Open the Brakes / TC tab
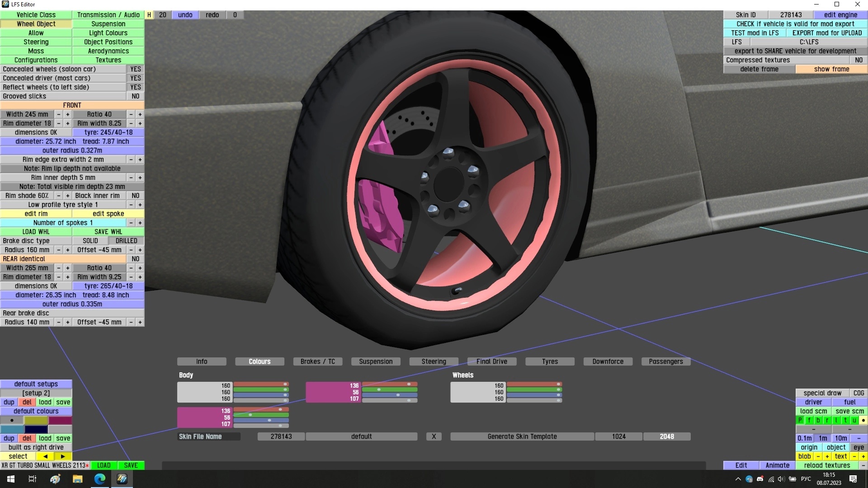Screen dimensions: 868x488 pyautogui.click(x=318, y=361)
